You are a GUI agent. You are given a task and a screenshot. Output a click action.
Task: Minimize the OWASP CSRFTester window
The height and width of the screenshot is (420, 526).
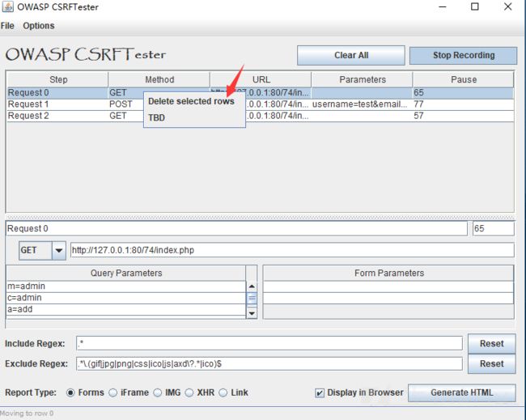pyautogui.click(x=443, y=6)
